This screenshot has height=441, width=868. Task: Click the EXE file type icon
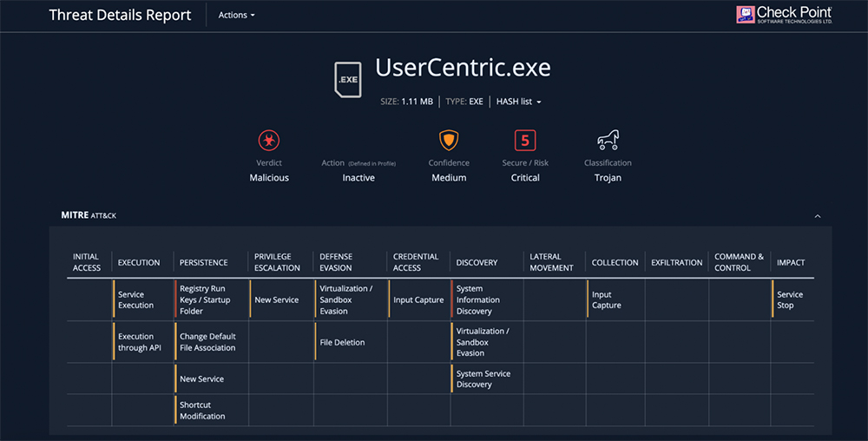tap(348, 80)
